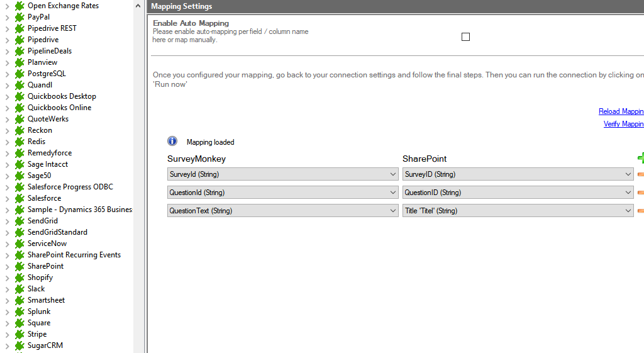Click the green plus add-mapping icon
The height and width of the screenshot is (353, 644).
(x=640, y=159)
